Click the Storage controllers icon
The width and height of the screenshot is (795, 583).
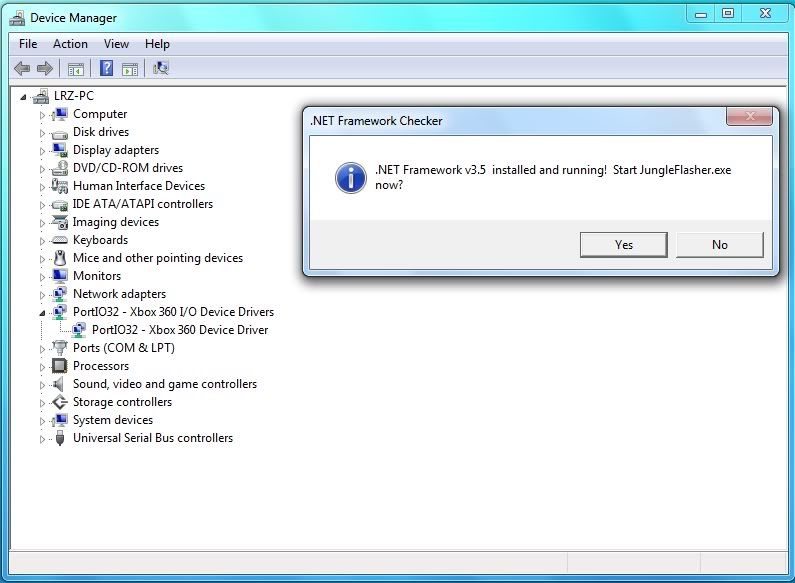pos(60,402)
